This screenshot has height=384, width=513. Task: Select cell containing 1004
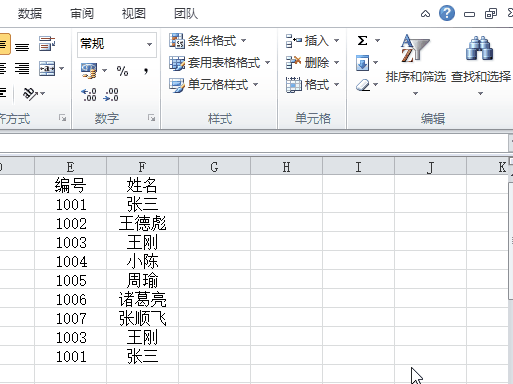click(x=70, y=261)
